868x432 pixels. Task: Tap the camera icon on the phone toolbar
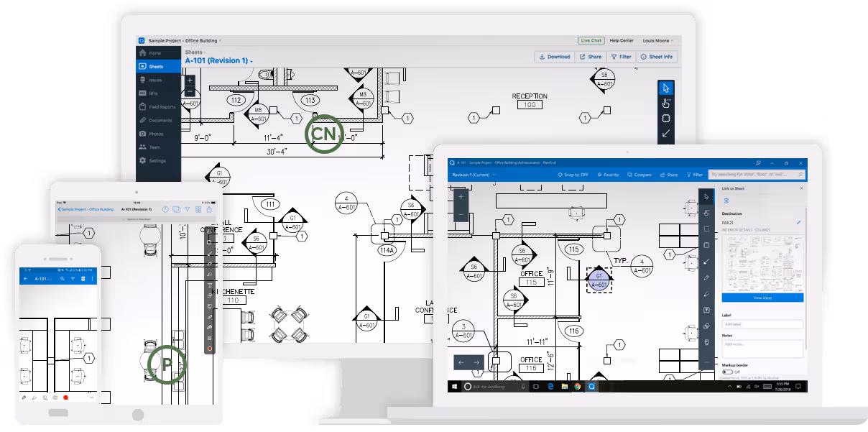pos(54,397)
